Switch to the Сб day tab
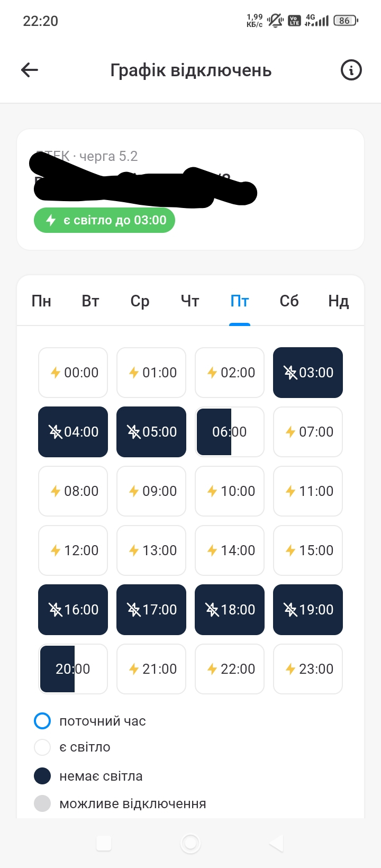This screenshot has height=868, width=381. click(x=289, y=301)
